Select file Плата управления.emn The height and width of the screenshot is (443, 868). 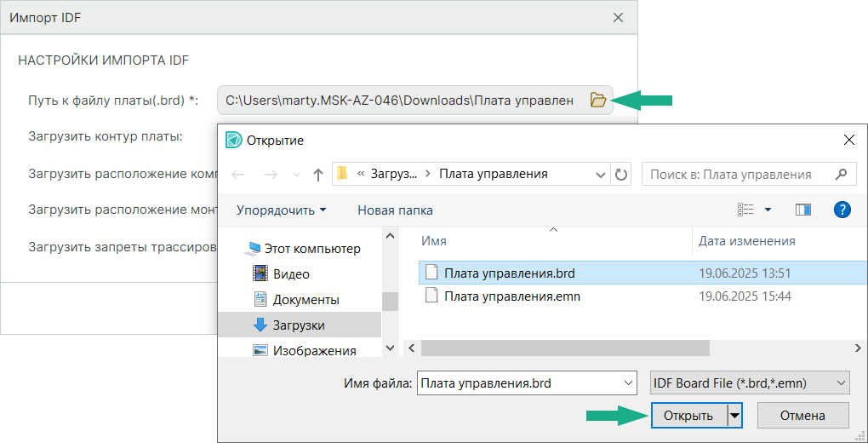click(x=511, y=296)
